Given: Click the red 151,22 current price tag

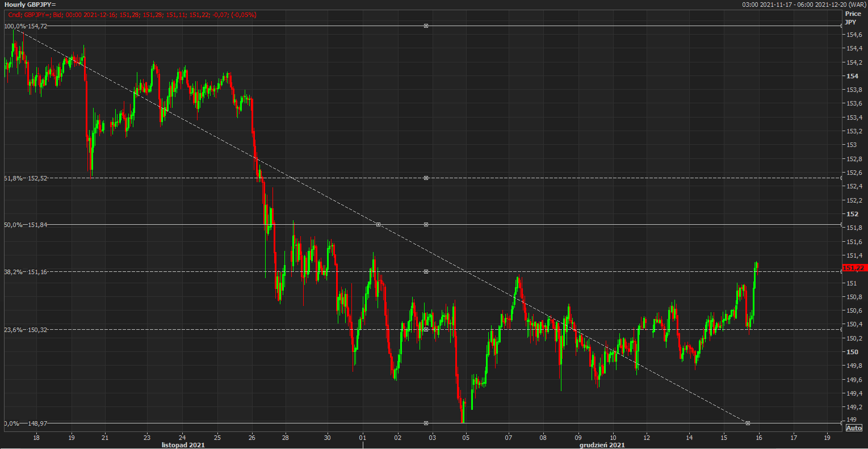Looking at the screenshot, I should [853, 268].
